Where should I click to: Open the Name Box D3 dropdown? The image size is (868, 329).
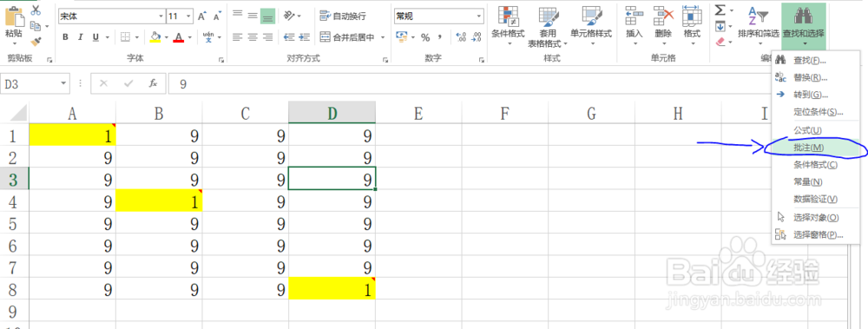(63, 83)
